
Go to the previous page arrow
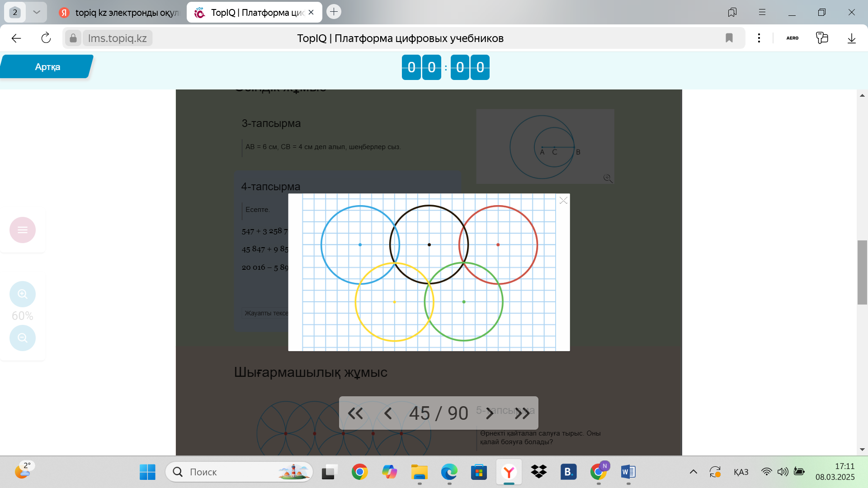[x=388, y=413]
